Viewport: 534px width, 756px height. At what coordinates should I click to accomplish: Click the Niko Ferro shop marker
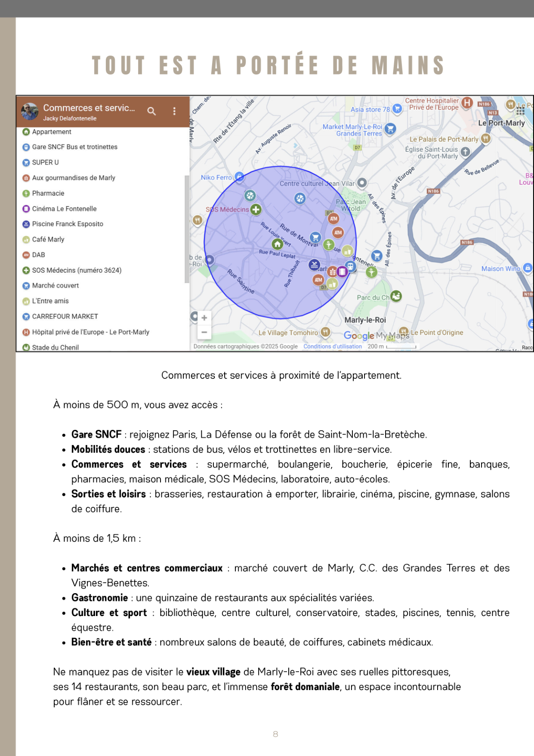(239, 177)
